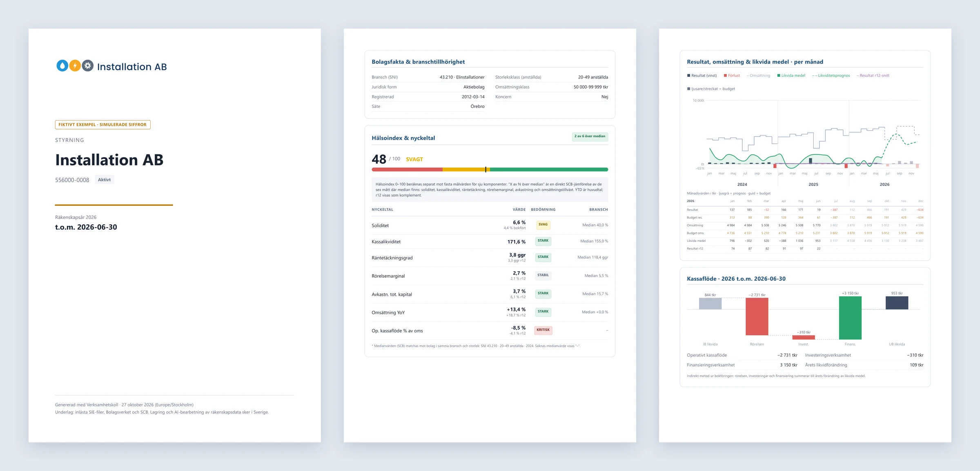
Task: Click the 'Aktivt' status badge
Action: (x=104, y=180)
